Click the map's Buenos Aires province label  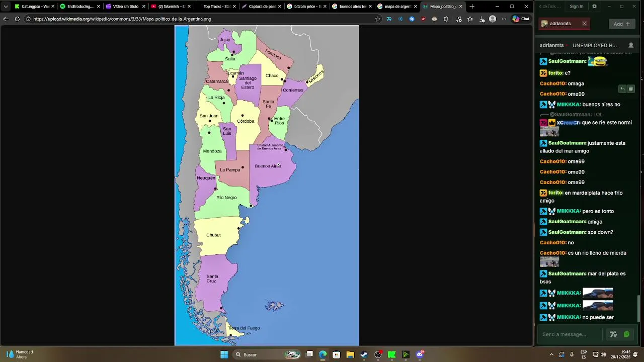click(x=268, y=166)
